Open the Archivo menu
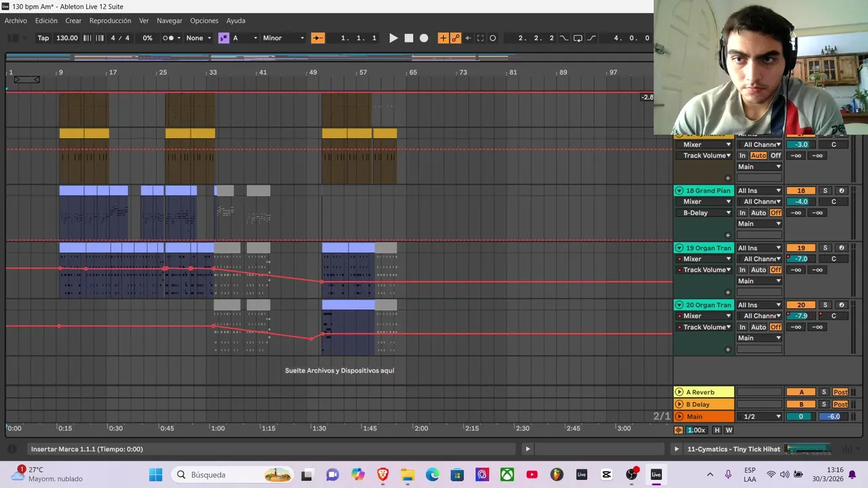 pos(16,20)
